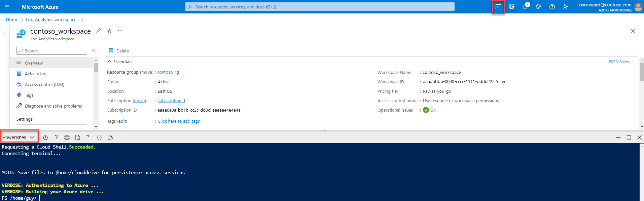Open the help question mark icon
The width and height of the screenshot is (644, 201).
552,7
